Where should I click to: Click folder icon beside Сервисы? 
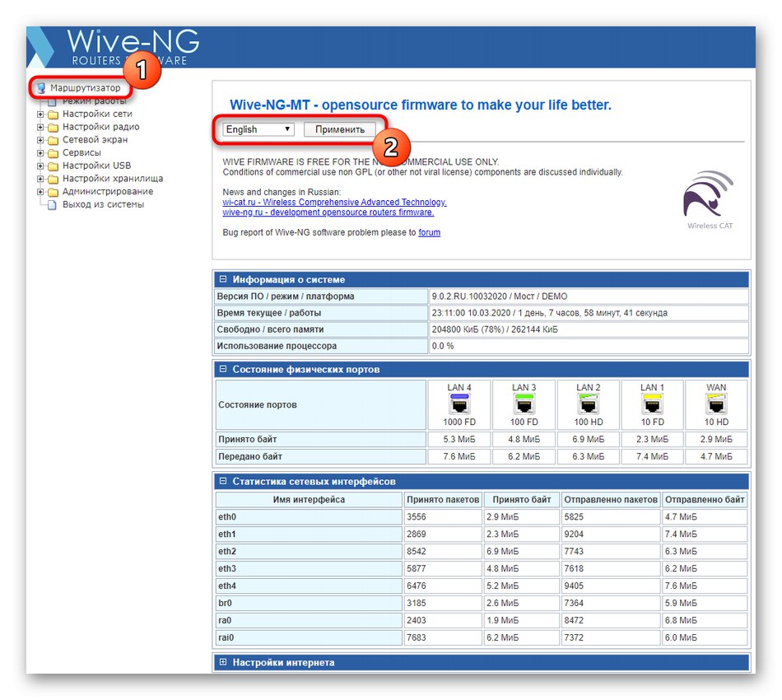point(53,153)
